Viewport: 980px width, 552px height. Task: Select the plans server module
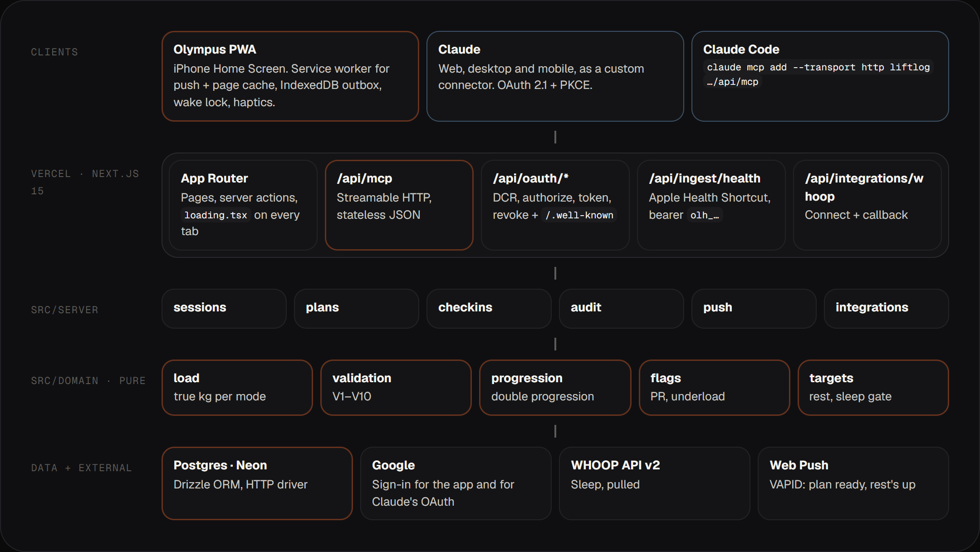point(357,309)
